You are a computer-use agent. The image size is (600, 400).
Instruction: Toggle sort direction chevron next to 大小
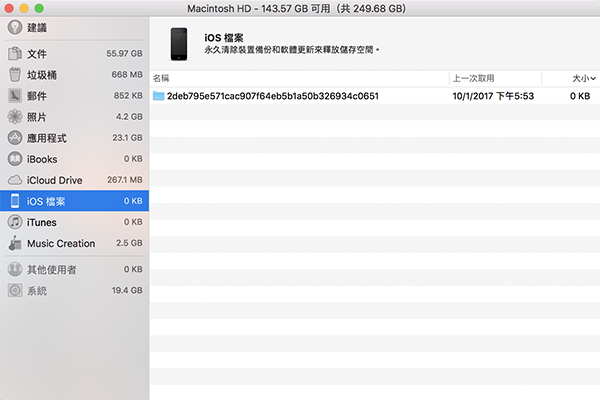593,78
